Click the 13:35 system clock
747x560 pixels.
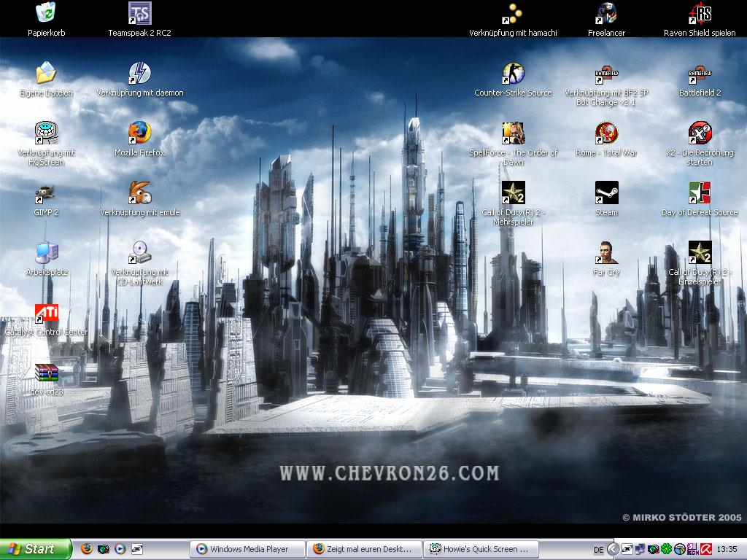pyautogui.click(x=727, y=550)
